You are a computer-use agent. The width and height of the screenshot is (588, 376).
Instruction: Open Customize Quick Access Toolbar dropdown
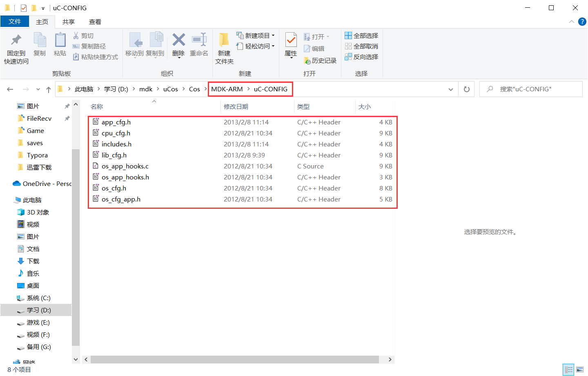pos(43,8)
